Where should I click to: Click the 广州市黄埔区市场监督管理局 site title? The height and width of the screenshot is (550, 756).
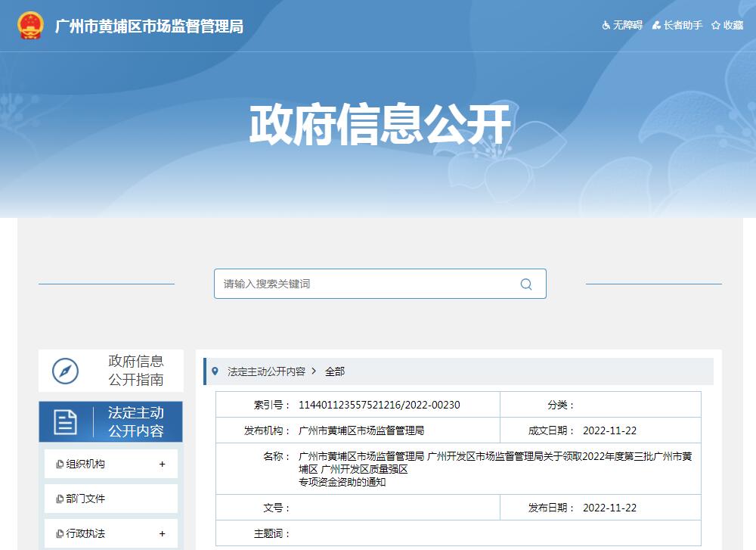tap(150, 26)
